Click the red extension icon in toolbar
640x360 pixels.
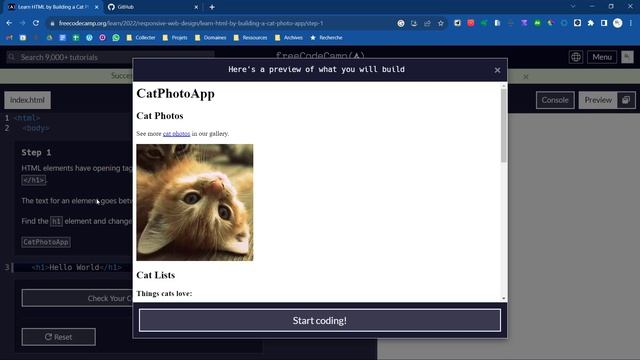pyautogui.click(x=471, y=23)
